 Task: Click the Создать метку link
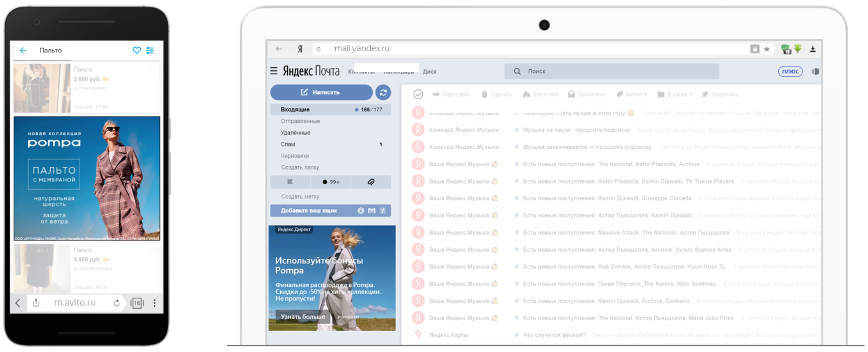(x=300, y=196)
